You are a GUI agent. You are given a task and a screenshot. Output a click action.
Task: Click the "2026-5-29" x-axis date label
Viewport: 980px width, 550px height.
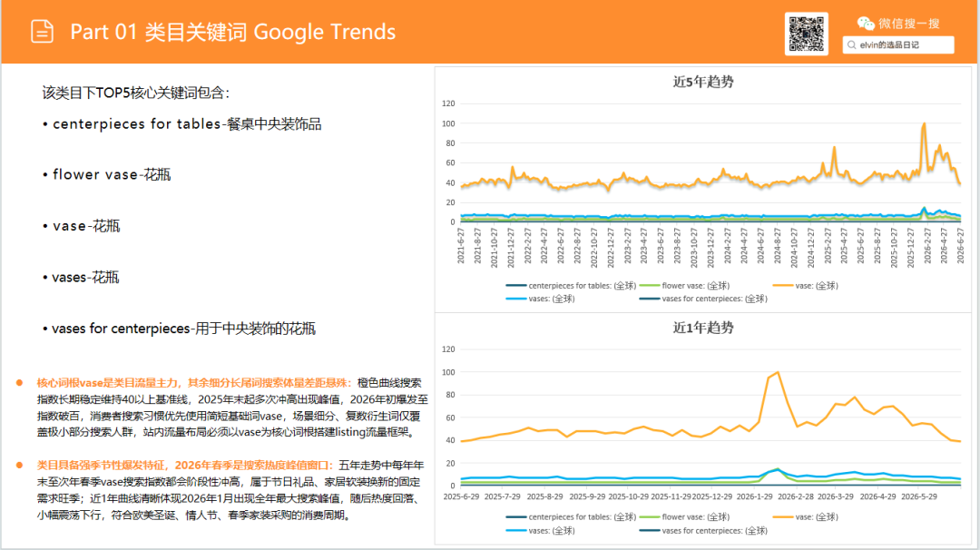pyautogui.click(x=918, y=496)
